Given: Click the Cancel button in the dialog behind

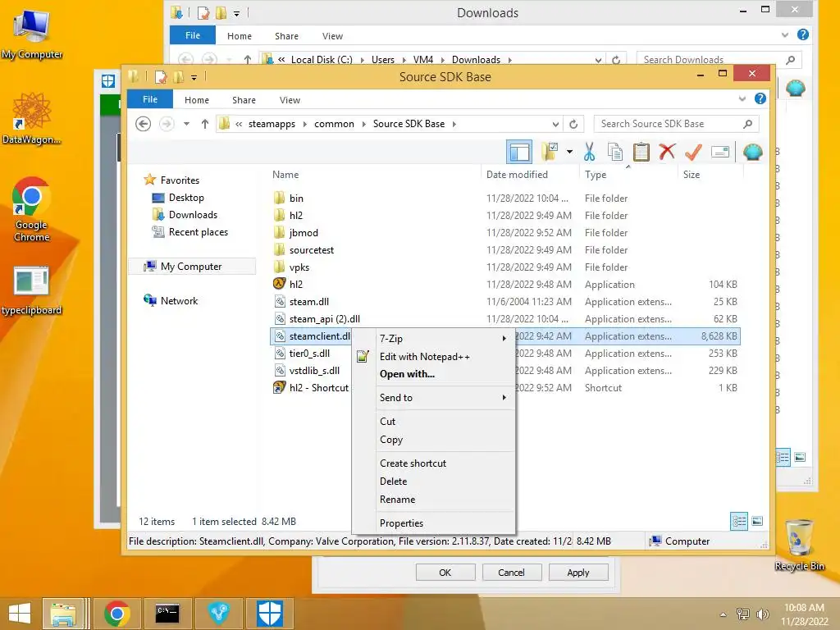Looking at the screenshot, I should (512, 573).
